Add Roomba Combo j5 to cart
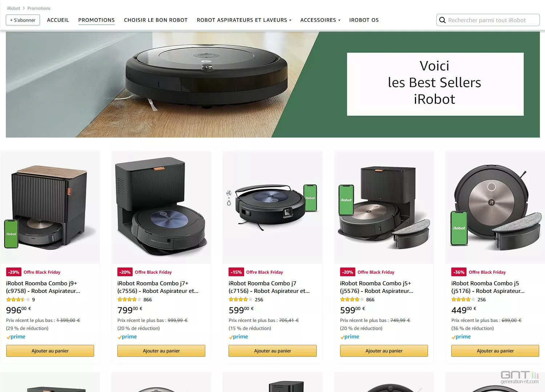 pos(495,351)
